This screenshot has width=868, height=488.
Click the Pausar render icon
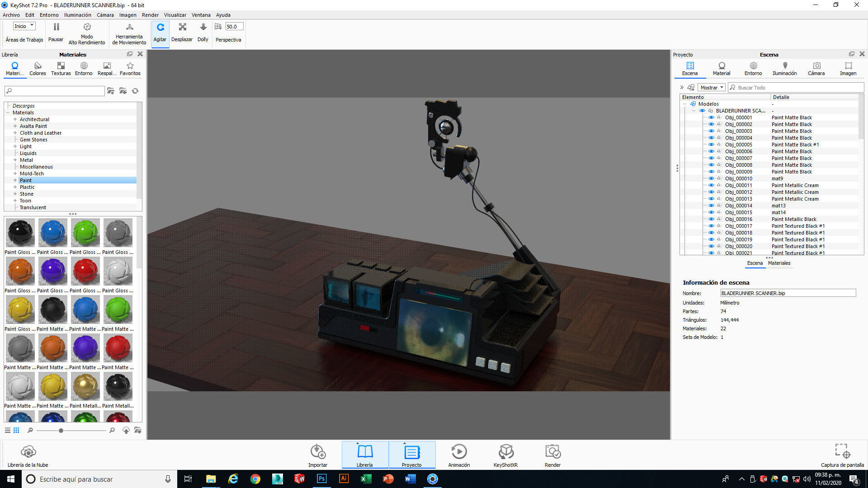click(x=56, y=27)
